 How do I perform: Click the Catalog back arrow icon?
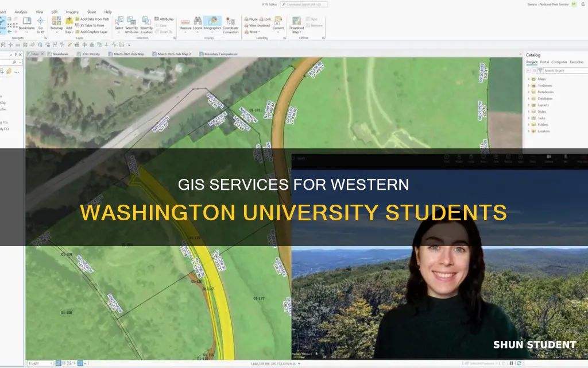528,71
